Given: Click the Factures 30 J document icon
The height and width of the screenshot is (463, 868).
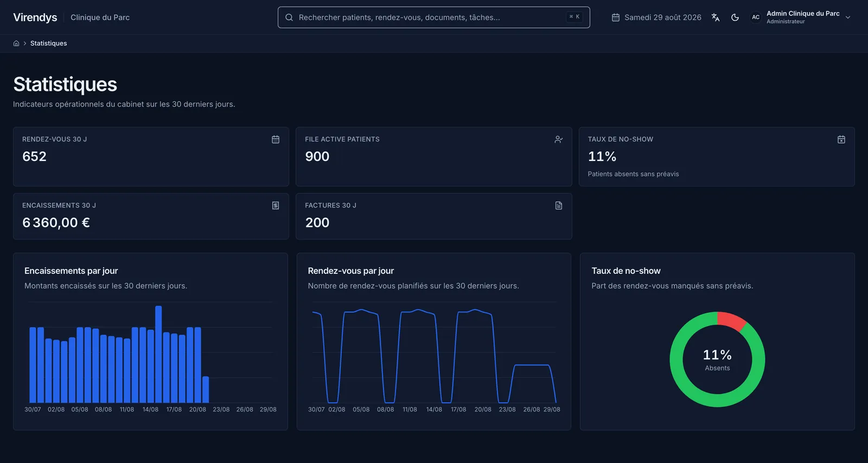Looking at the screenshot, I should [559, 205].
